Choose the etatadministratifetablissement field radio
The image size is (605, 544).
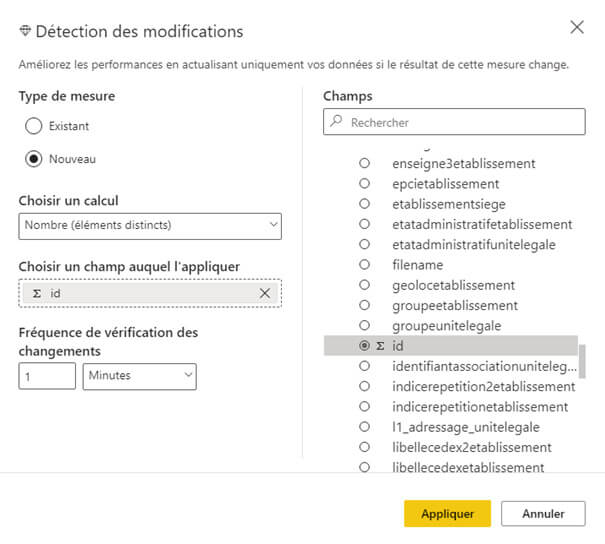coord(364,224)
